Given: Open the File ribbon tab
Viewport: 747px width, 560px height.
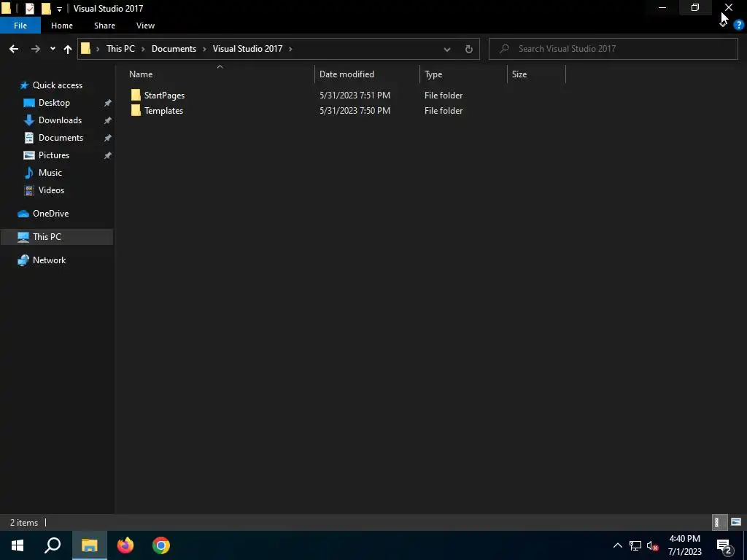Looking at the screenshot, I should point(20,26).
